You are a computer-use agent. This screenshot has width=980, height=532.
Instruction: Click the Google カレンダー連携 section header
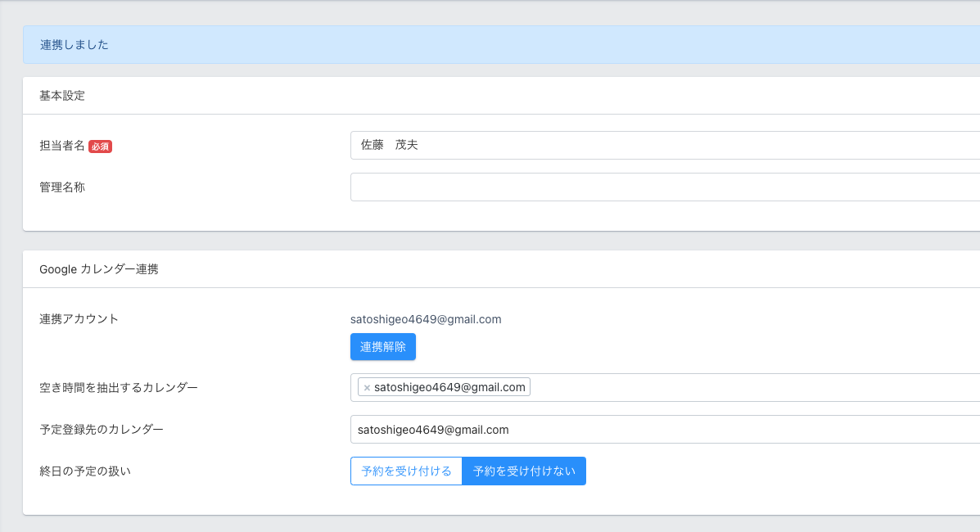coord(99,269)
